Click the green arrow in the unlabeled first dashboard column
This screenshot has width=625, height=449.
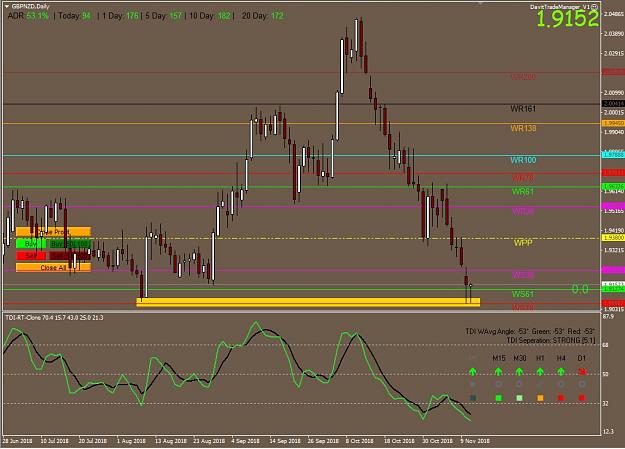pos(473,372)
